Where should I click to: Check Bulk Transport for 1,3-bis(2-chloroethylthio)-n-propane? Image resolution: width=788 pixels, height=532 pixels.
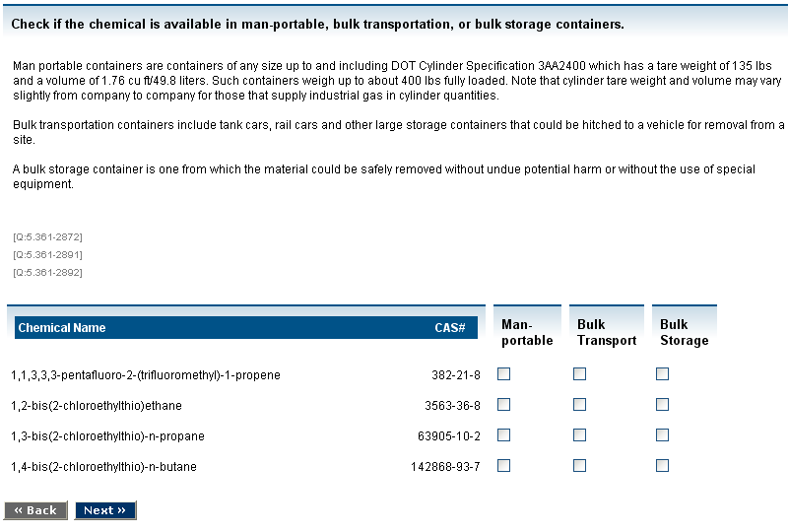579,435
